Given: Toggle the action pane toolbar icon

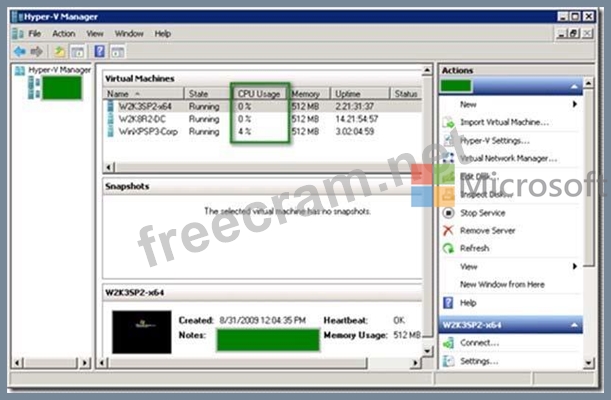Looking at the screenshot, I should [117, 51].
